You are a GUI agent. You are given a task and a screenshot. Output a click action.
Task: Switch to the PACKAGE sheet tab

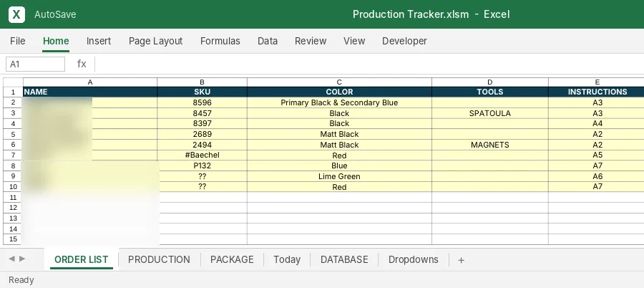[x=232, y=259]
